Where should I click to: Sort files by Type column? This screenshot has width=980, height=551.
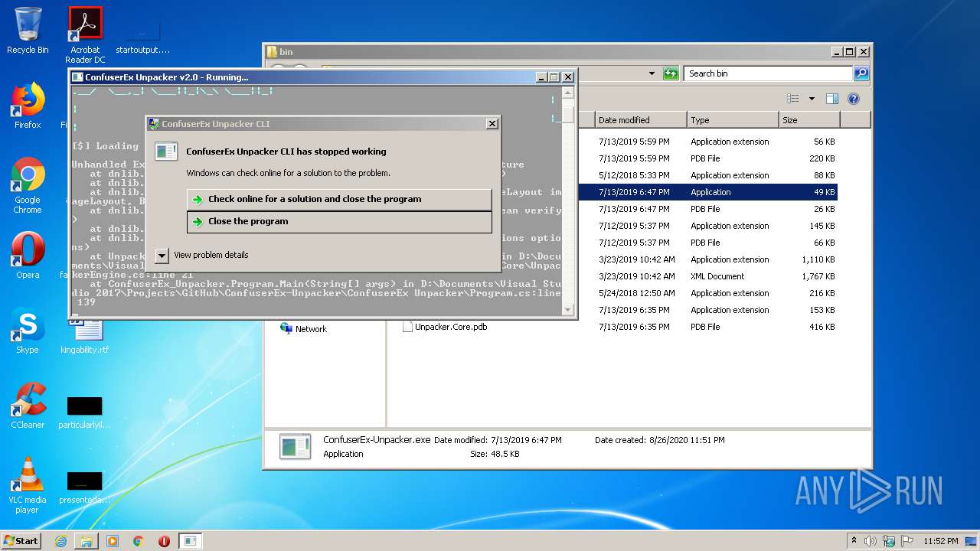pos(733,120)
